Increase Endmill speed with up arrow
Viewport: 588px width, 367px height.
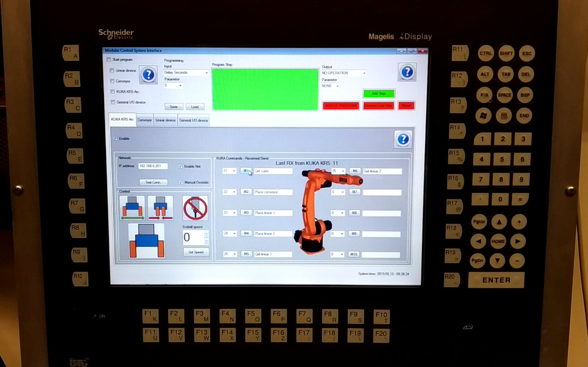point(206,233)
